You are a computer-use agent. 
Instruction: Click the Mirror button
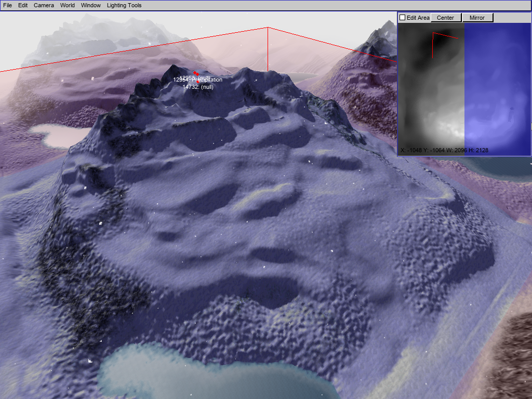click(x=477, y=18)
